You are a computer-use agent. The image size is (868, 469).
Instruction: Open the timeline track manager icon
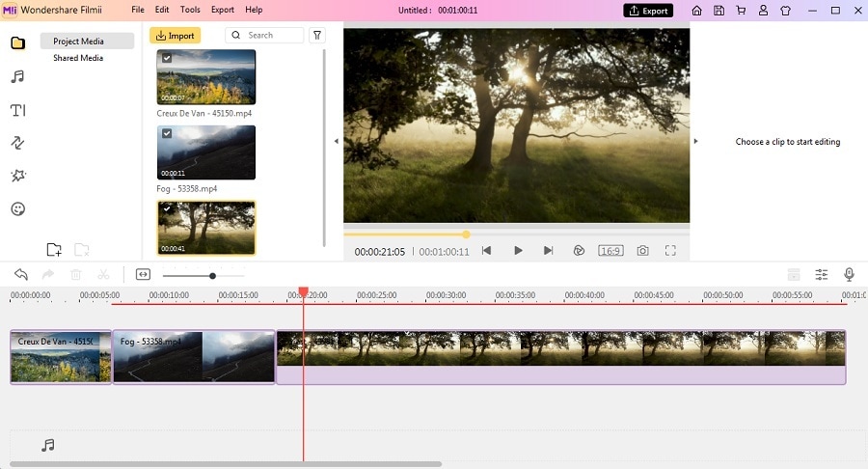(794, 275)
